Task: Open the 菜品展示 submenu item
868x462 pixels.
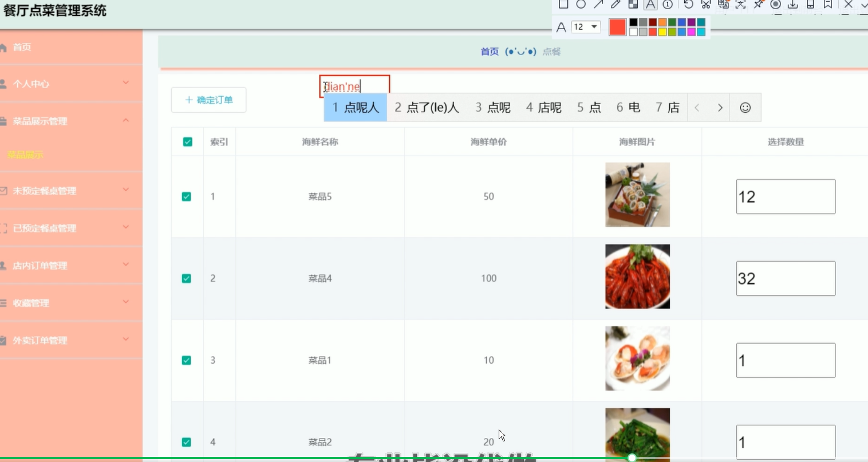Action: (25, 155)
